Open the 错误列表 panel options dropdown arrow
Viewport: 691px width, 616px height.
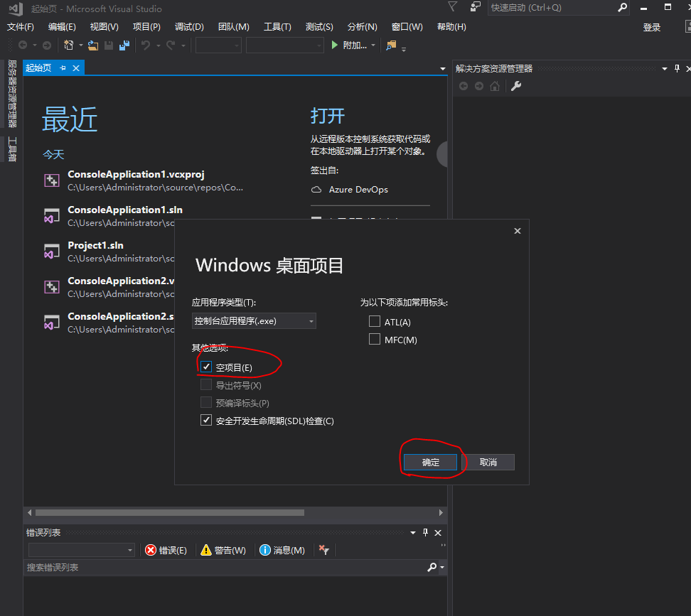[412, 532]
